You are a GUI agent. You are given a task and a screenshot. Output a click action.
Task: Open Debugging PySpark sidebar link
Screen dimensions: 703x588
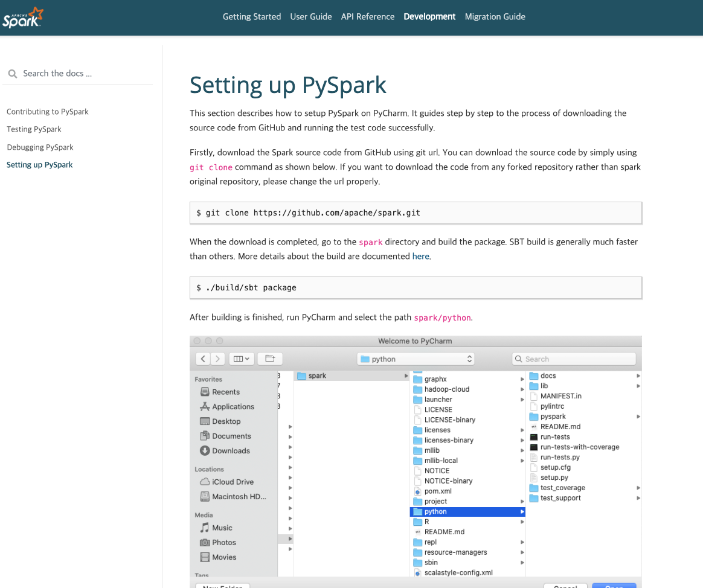coord(40,147)
